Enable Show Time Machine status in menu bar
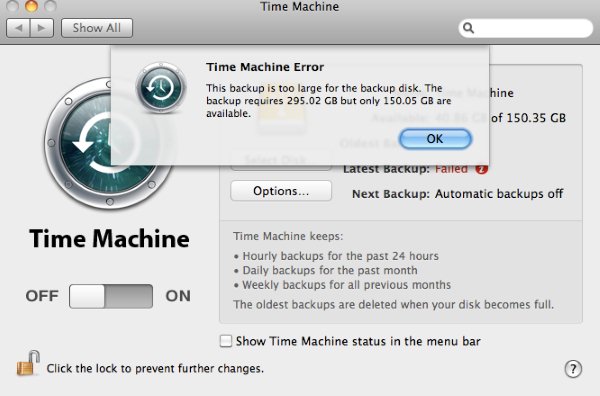This screenshot has height=396, width=600. [x=226, y=341]
